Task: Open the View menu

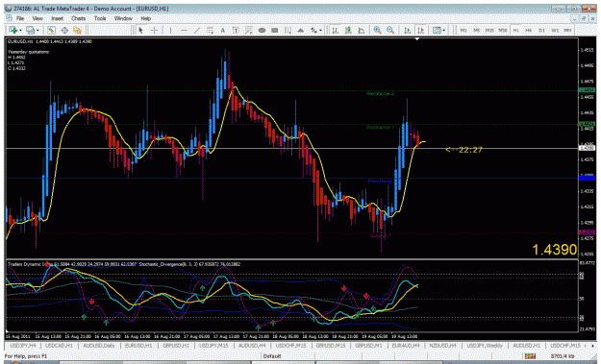Action: pos(38,18)
